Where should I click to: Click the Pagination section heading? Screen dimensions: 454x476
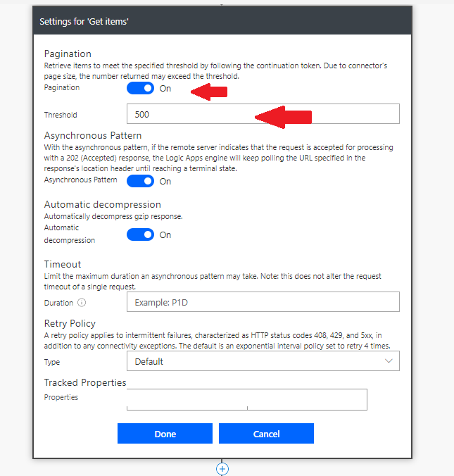(x=68, y=54)
